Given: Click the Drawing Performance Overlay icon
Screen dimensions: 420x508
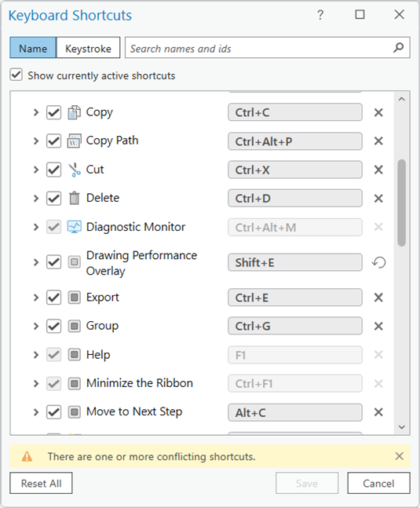Looking at the screenshot, I should [x=74, y=262].
